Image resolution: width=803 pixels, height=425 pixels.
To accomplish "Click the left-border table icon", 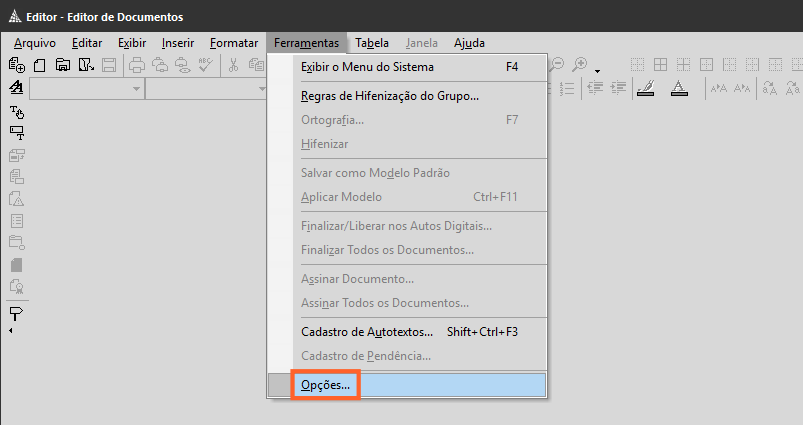I will pyautogui.click(x=729, y=65).
